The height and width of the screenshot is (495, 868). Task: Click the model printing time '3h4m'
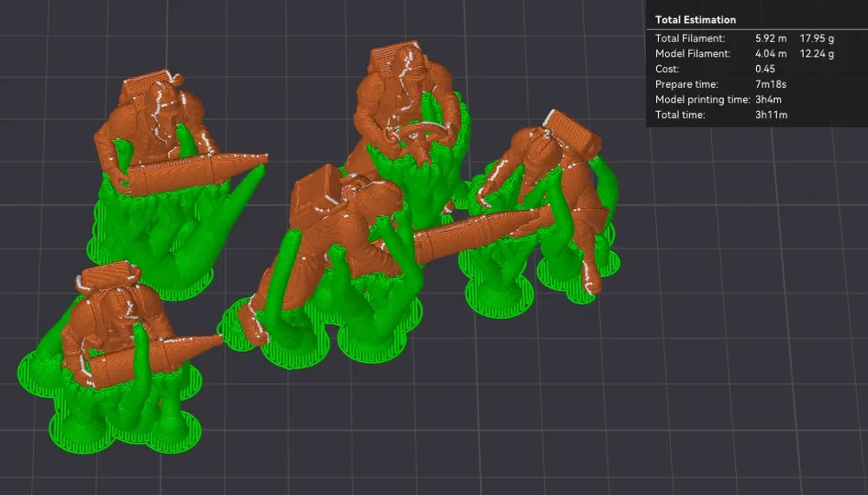click(768, 100)
